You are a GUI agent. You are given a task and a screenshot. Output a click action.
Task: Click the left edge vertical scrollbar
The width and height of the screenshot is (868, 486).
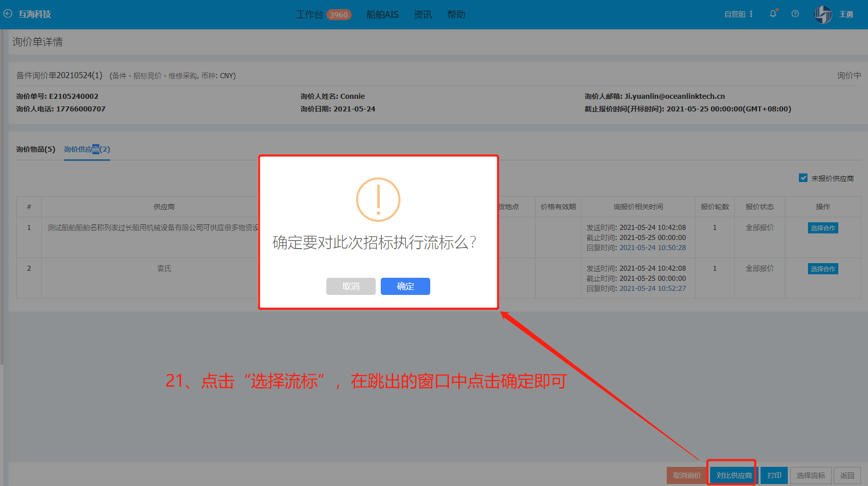(x=2, y=197)
